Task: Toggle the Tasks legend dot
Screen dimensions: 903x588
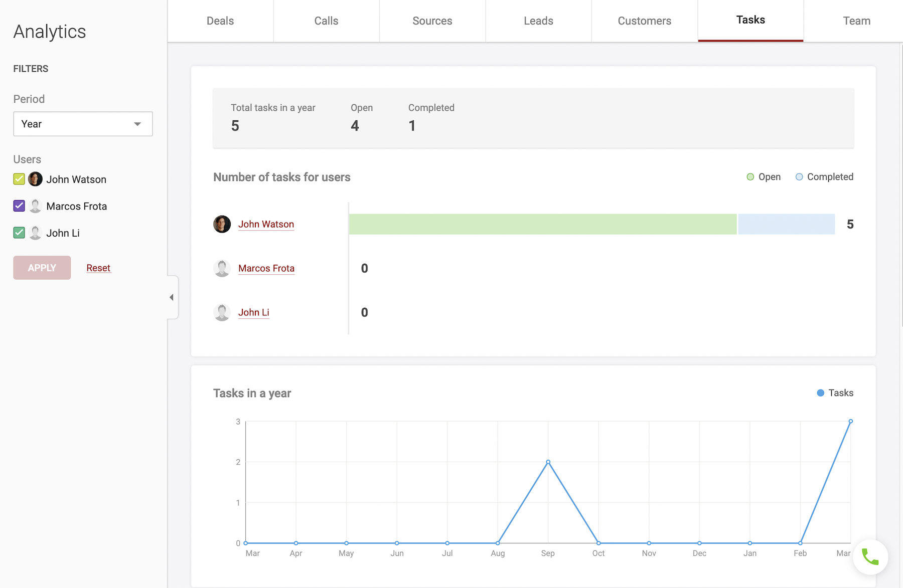Action: tap(820, 393)
